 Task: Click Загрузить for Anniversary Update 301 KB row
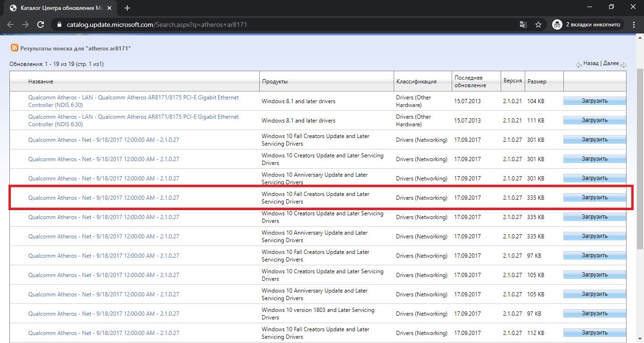click(594, 178)
